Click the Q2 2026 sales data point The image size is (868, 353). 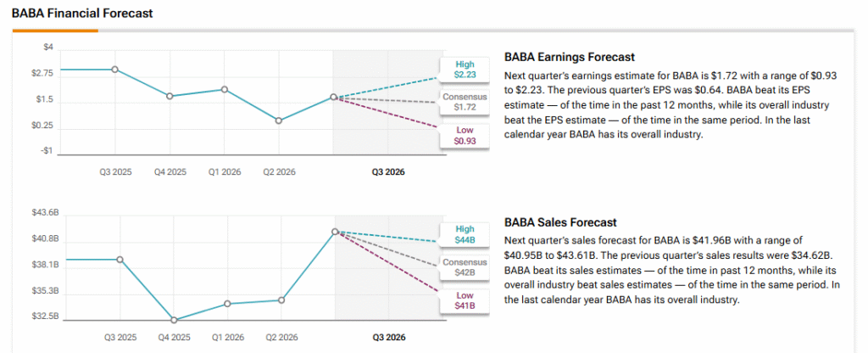click(281, 300)
